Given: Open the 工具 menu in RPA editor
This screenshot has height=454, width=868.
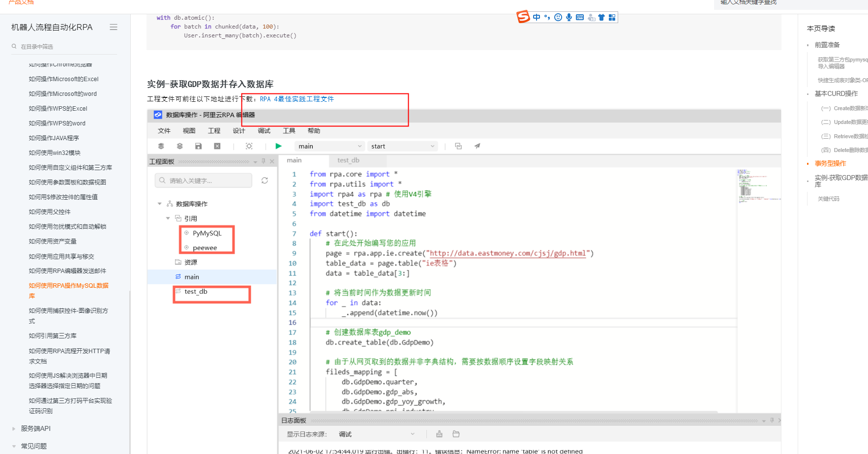Looking at the screenshot, I should tap(289, 130).
